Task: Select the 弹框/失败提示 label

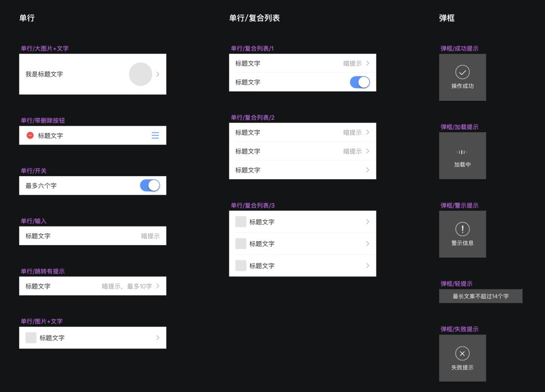Action: point(460,329)
